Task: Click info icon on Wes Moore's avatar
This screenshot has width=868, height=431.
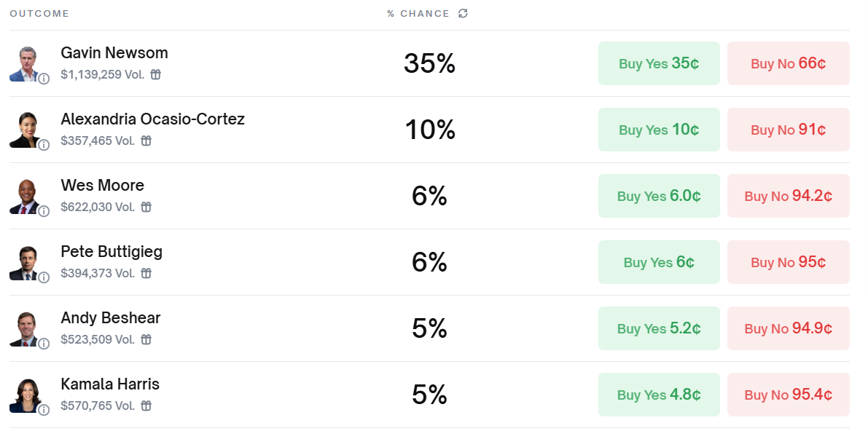Action: pyautogui.click(x=44, y=211)
